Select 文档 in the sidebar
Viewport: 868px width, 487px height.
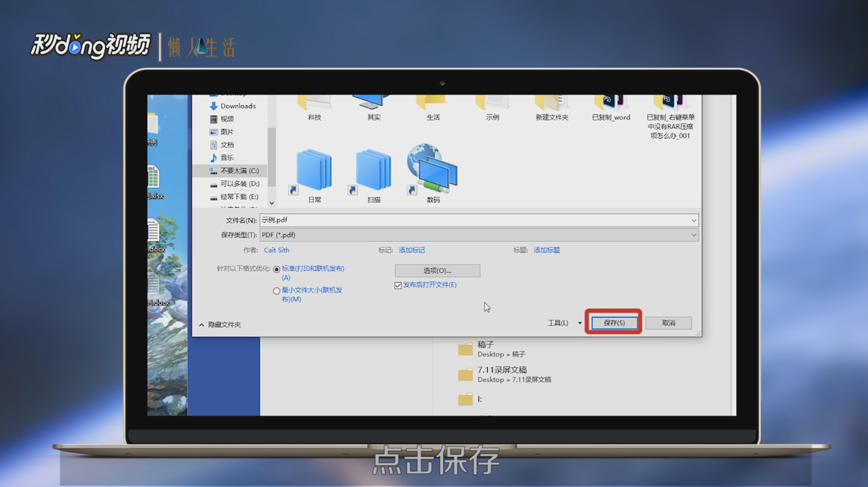[x=222, y=145]
